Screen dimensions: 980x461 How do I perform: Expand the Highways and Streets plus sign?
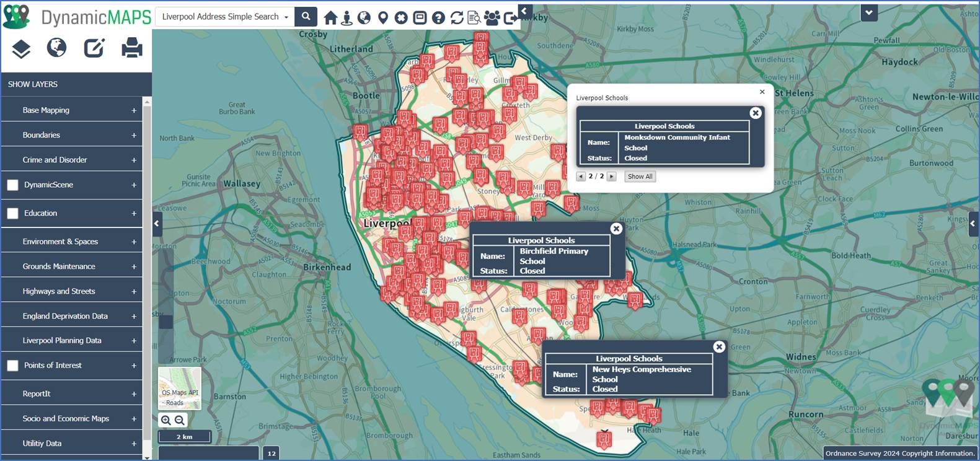pos(134,291)
